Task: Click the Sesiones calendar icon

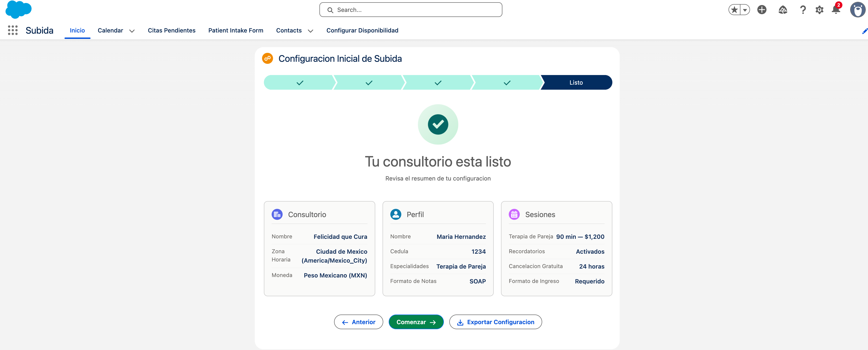Action: (514, 214)
